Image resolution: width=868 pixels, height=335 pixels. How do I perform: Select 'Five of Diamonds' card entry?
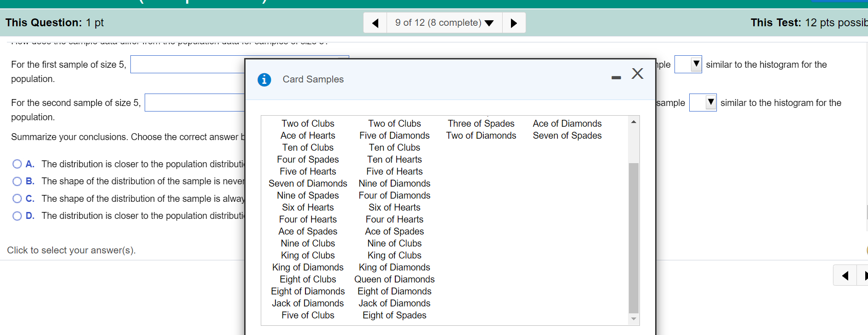coord(394,135)
